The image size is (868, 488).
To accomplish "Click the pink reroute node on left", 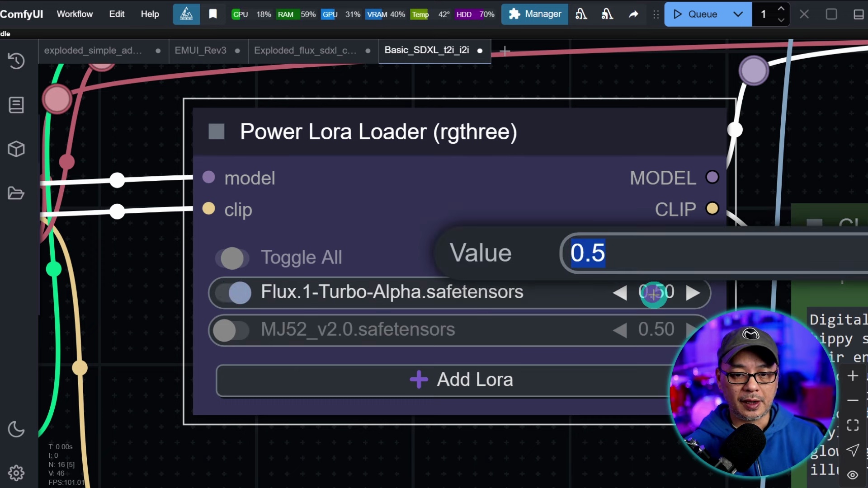I will click(57, 99).
